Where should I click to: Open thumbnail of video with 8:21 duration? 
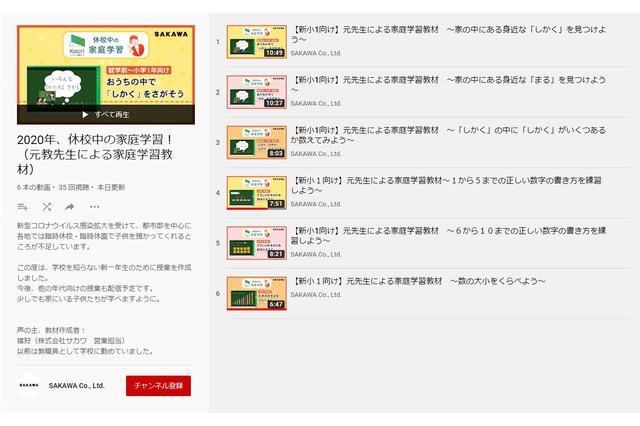[x=257, y=243]
